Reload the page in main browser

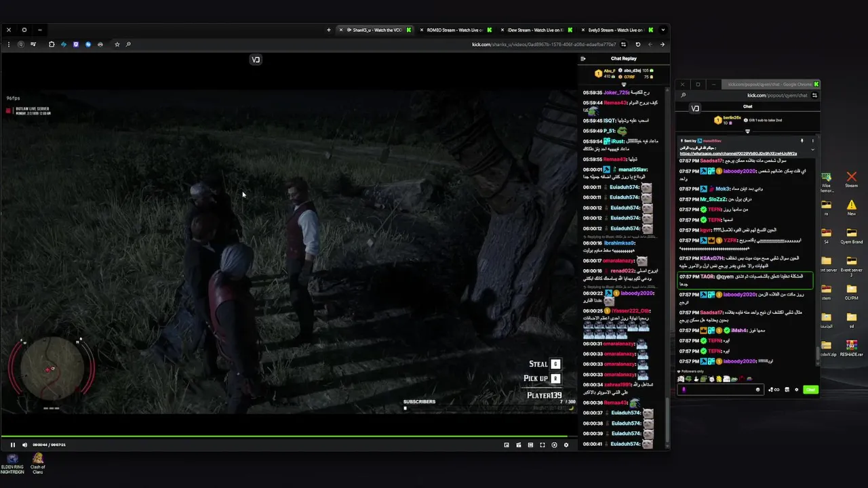[637, 45]
